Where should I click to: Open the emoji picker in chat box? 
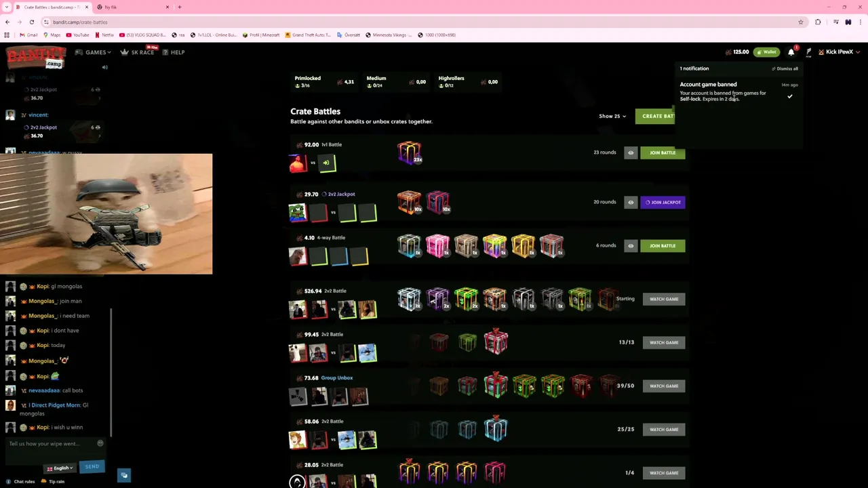click(100, 443)
